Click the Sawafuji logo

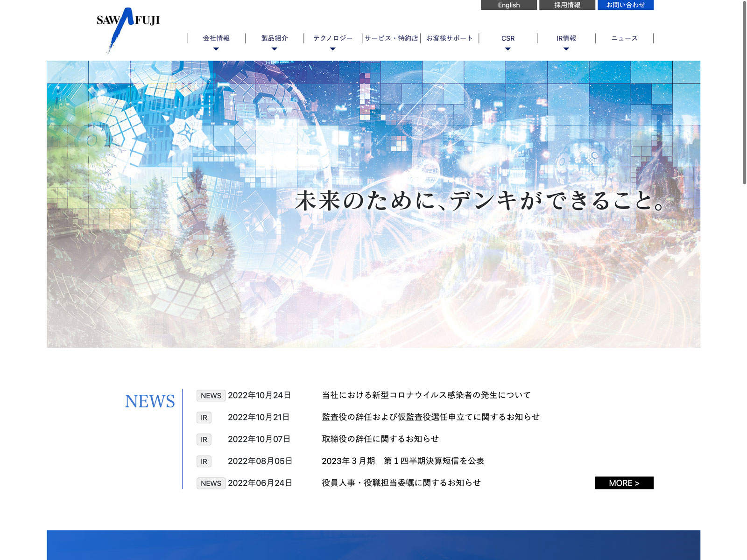127,29
